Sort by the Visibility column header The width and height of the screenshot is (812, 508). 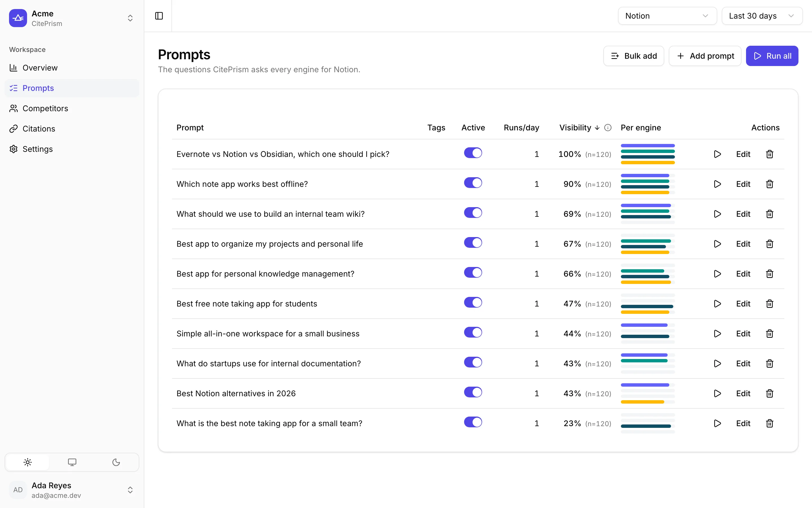[579, 128]
